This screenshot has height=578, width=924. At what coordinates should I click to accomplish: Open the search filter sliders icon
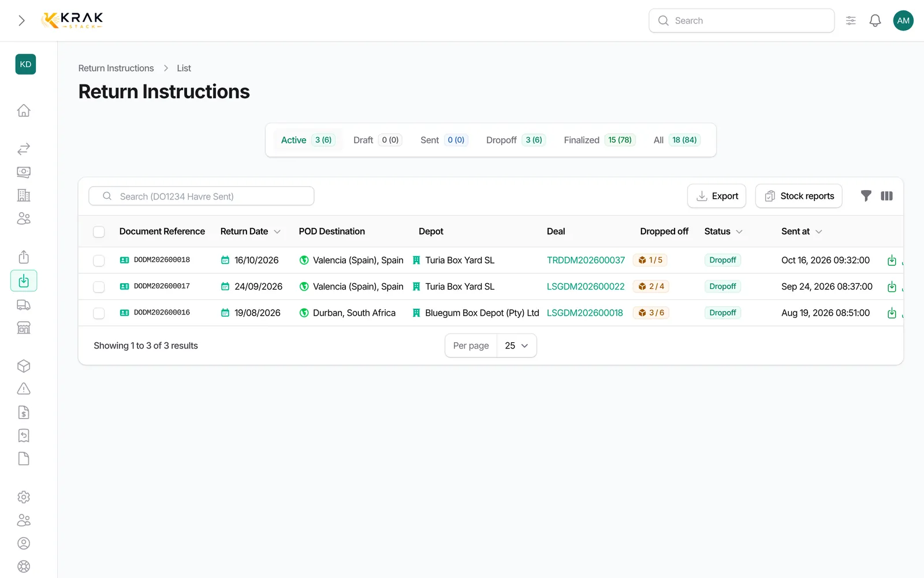click(x=851, y=21)
